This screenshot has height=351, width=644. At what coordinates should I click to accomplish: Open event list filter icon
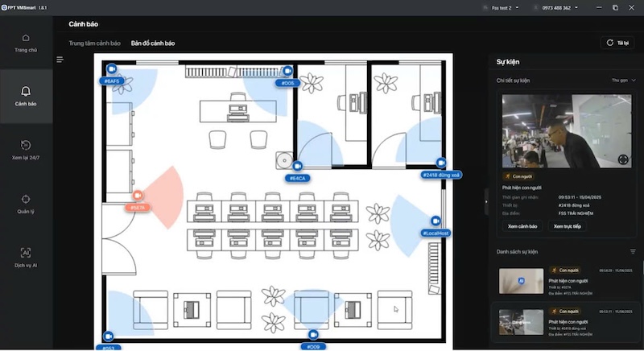[x=633, y=252]
